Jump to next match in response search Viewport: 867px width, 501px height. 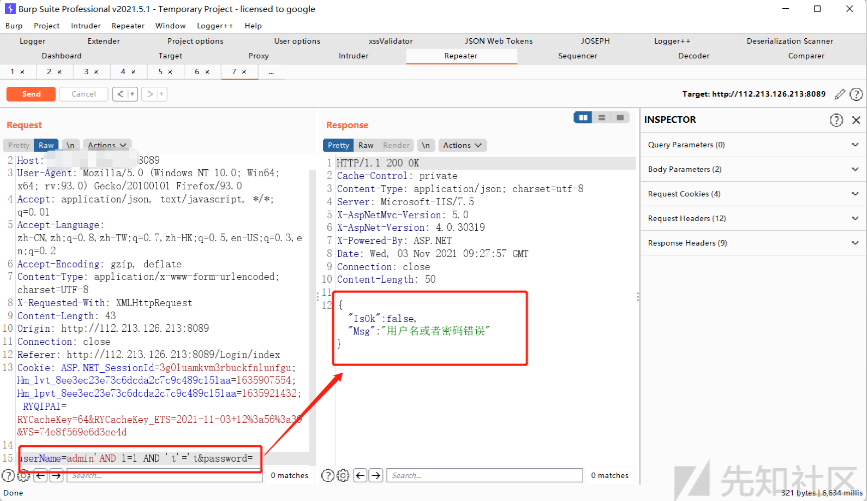tap(376, 476)
